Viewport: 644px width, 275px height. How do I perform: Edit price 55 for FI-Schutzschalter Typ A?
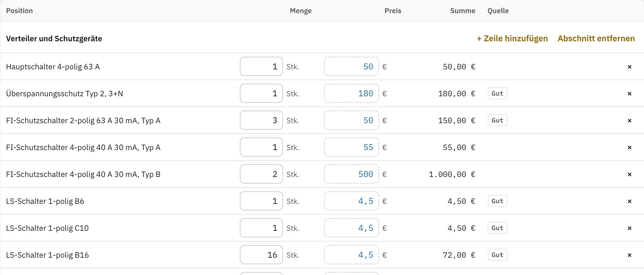coord(352,147)
